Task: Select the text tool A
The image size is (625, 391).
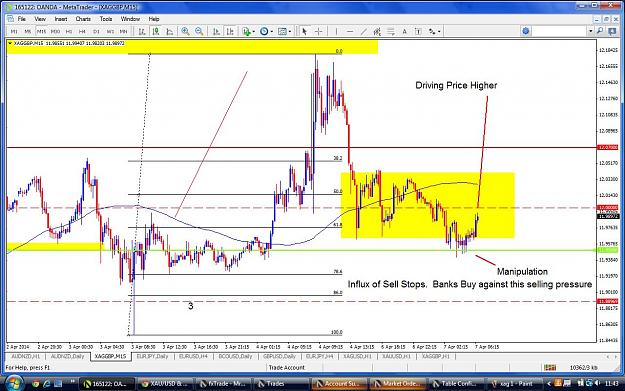Action: [x=404, y=31]
